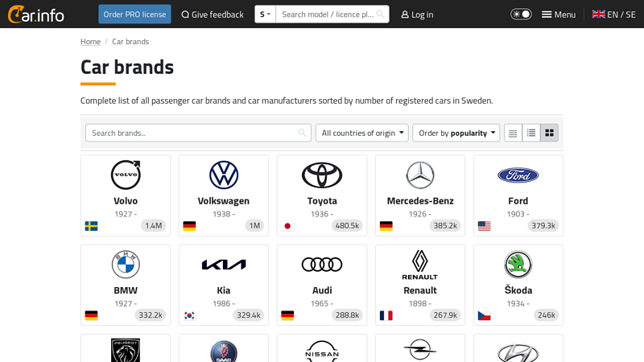The width and height of the screenshot is (644, 362).
Task: Click the Renault brand name
Action: point(420,290)
